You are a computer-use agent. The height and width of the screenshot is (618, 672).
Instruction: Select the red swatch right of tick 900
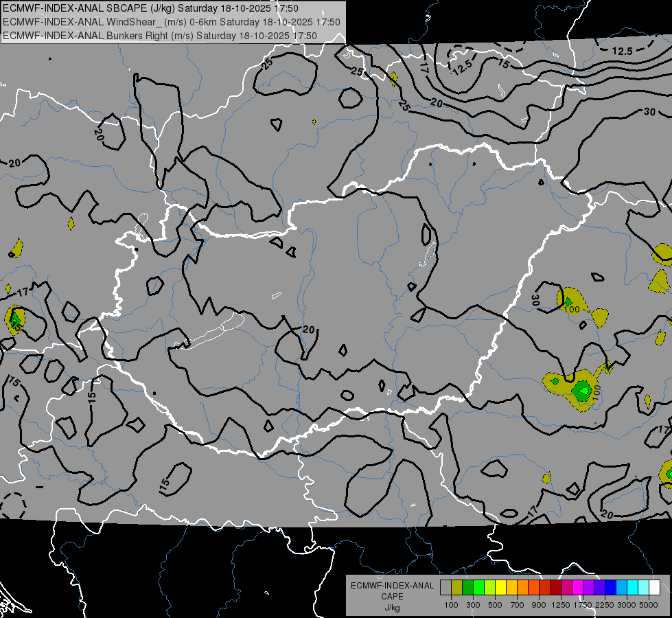click(545, 588)
